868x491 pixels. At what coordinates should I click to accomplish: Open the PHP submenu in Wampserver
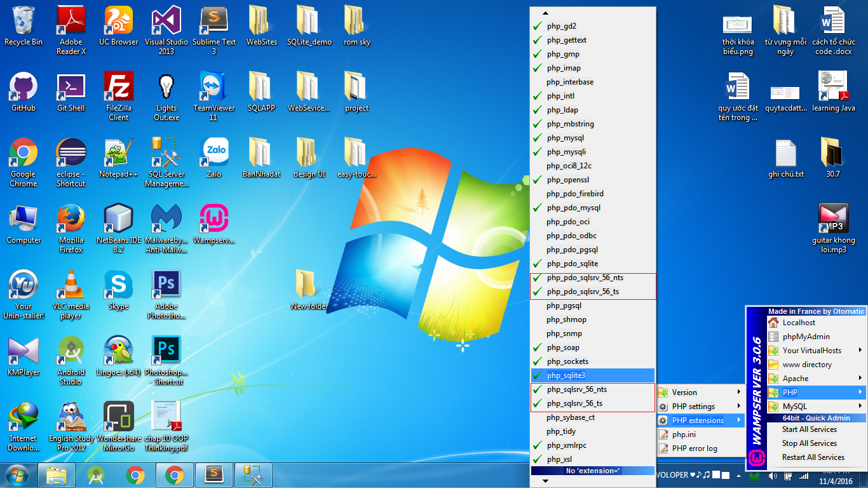click(x=816, y=393)
